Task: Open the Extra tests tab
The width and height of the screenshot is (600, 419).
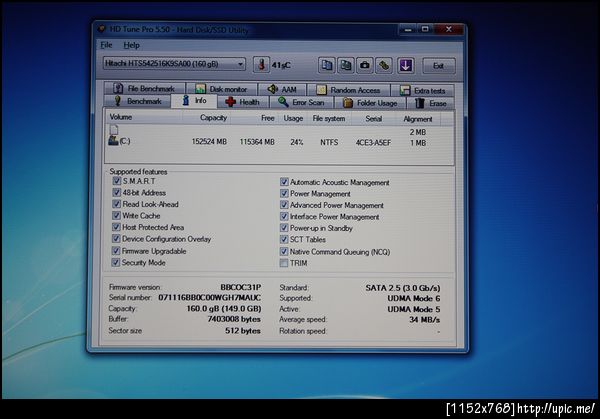Action: click(x=422, y=91)
